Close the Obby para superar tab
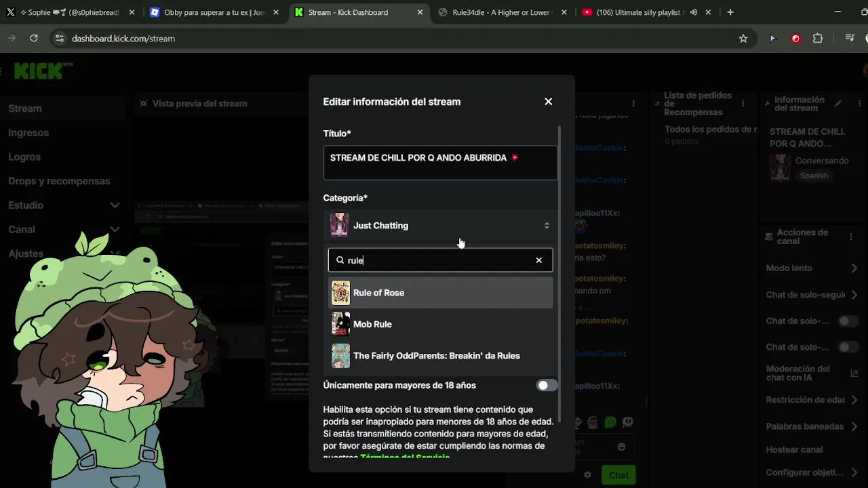868x488 pixels. [x=277, y=12]
